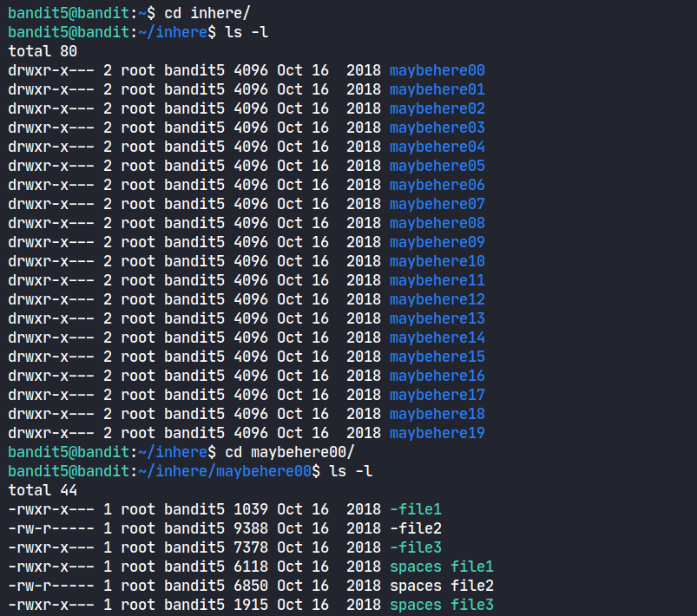Click the directory name maybehere08

click(x=437, y=223)
